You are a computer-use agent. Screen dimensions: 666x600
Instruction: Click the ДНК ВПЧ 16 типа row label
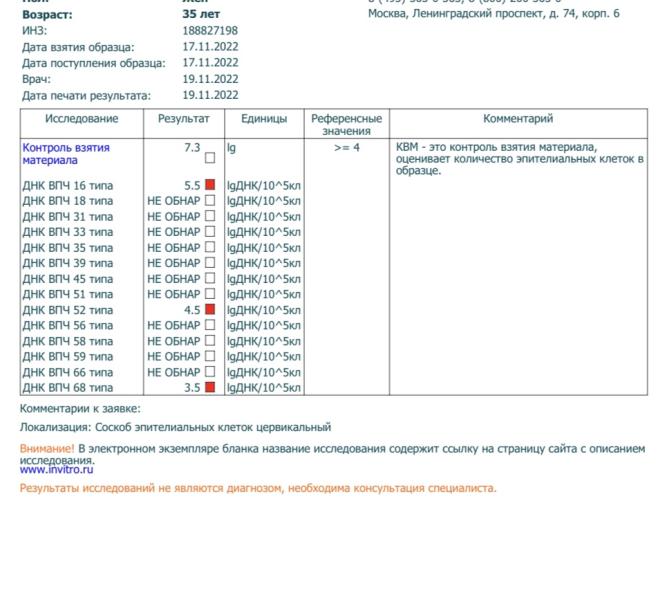pos(68,186)
